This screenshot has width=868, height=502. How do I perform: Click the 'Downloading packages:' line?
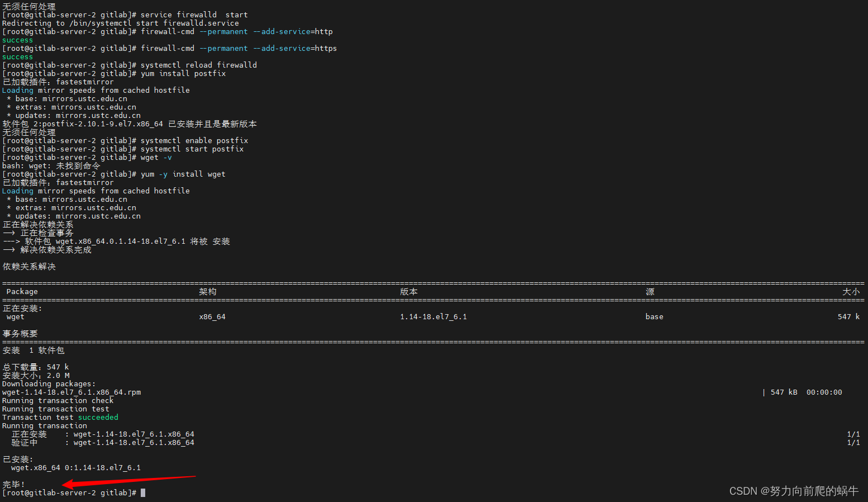[49, 383]
